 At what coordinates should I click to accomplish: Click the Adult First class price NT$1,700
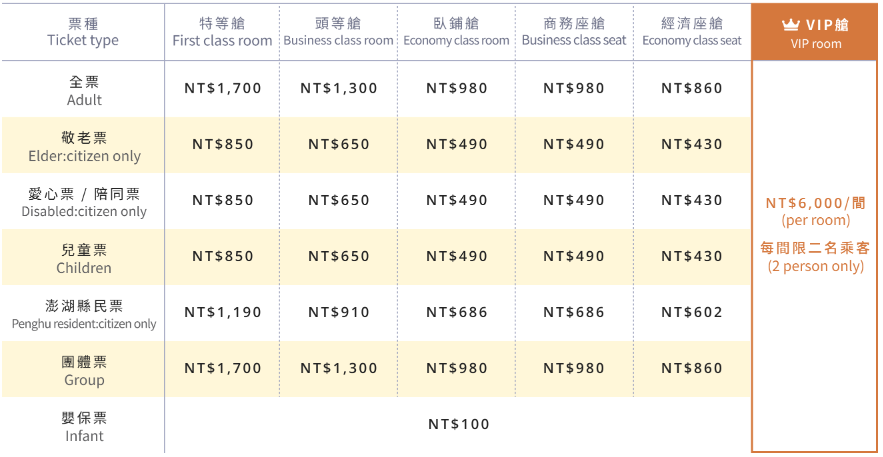[x=223, y=88]
